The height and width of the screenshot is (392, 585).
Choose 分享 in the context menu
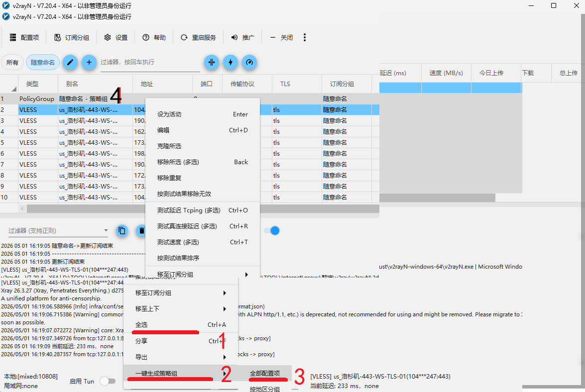point(181,341)
